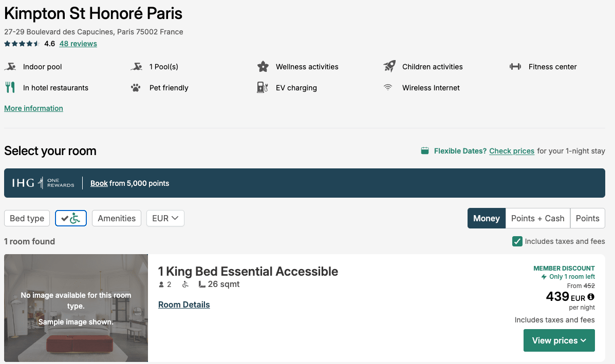The height and width of the screenshot is (364, 615).
Task: Click Book from 5,000 points link
Action: click(x=129, y=183)
